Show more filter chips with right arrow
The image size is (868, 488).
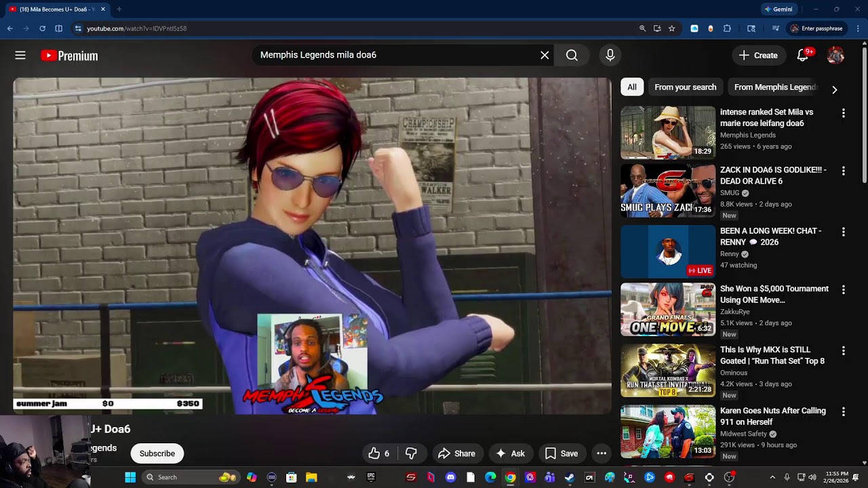tap(835, 89)
